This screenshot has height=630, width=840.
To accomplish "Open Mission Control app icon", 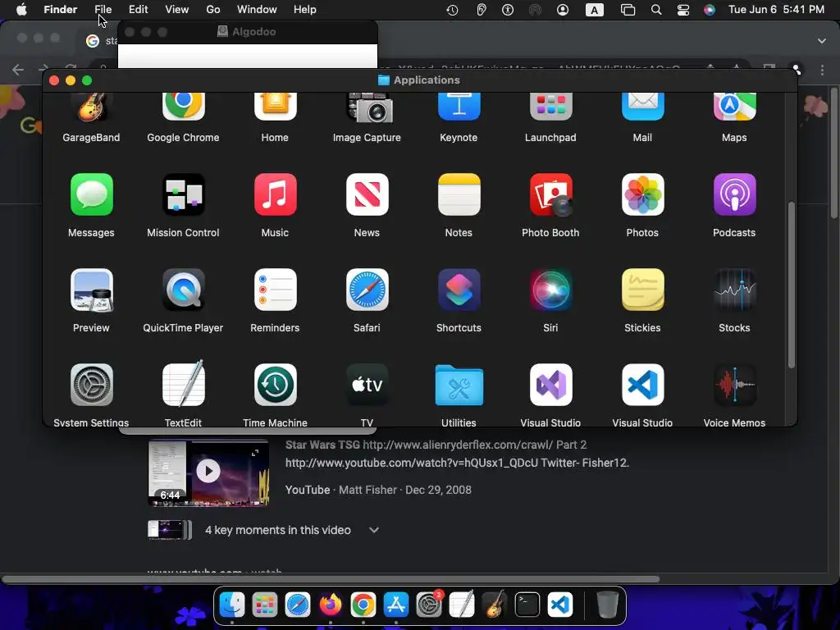I will pos(183,194).
